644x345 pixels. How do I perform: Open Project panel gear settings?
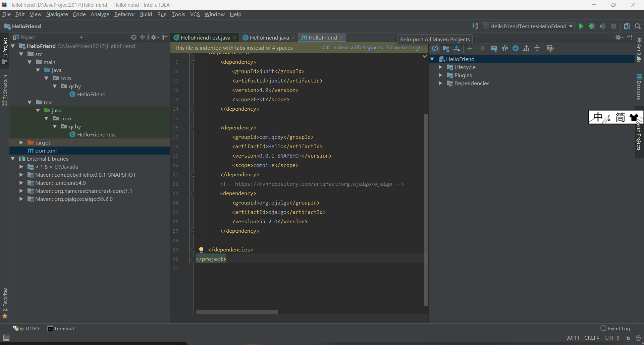pos(155,37)
